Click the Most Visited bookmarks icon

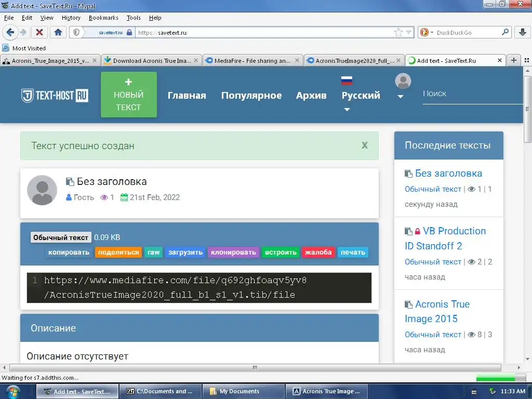pos(6,48)
